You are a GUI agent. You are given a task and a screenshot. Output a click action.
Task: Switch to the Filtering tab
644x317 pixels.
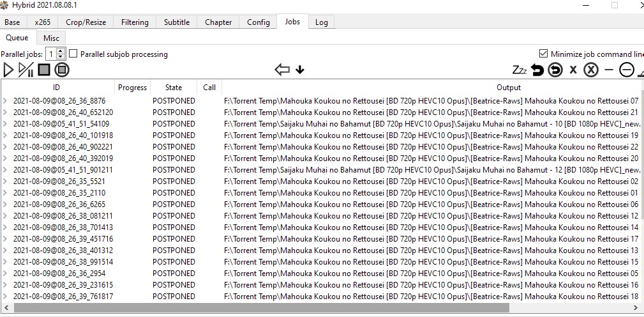(x=135, y=22)
